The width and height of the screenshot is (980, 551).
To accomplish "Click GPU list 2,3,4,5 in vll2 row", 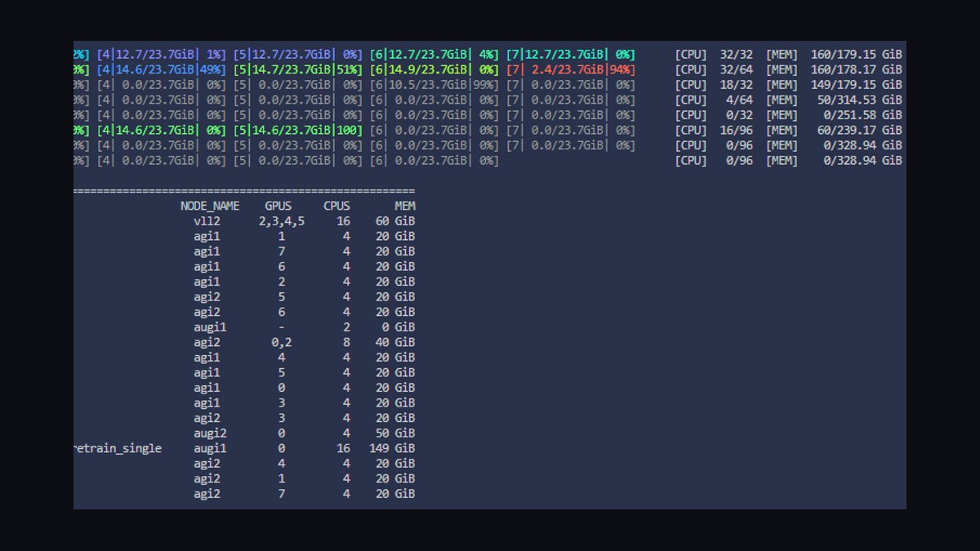I will tap(282, 221).
